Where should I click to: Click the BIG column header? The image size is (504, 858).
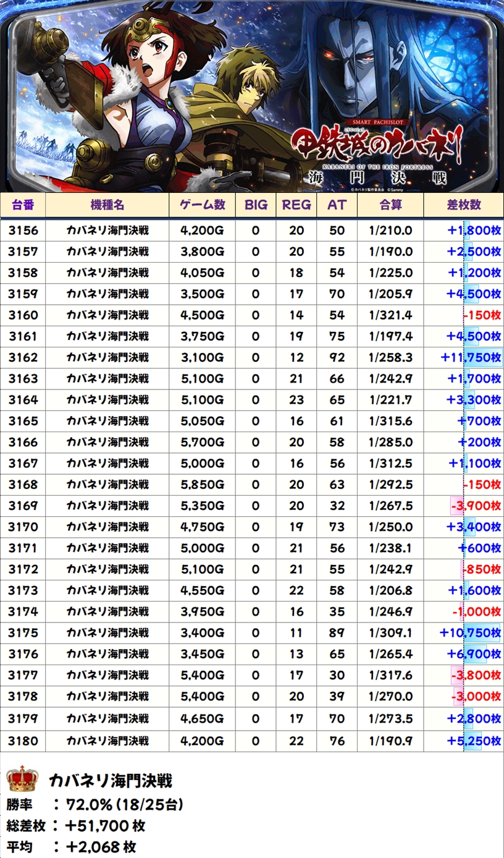click(x=256, y=205)
